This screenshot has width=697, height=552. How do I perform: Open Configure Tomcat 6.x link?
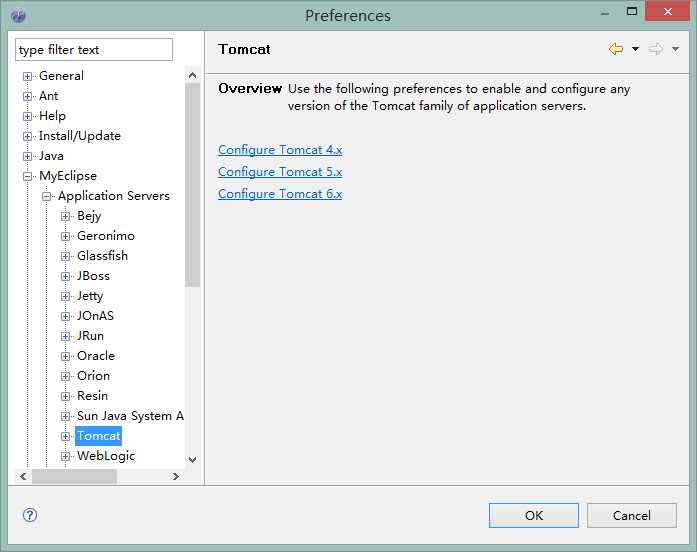(x=280, y=194)
